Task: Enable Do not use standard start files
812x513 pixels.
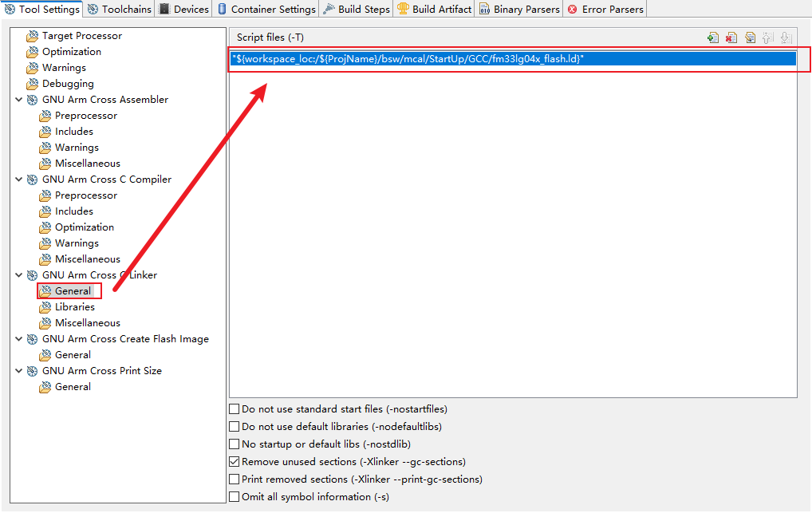Action: tap(234, 409)
